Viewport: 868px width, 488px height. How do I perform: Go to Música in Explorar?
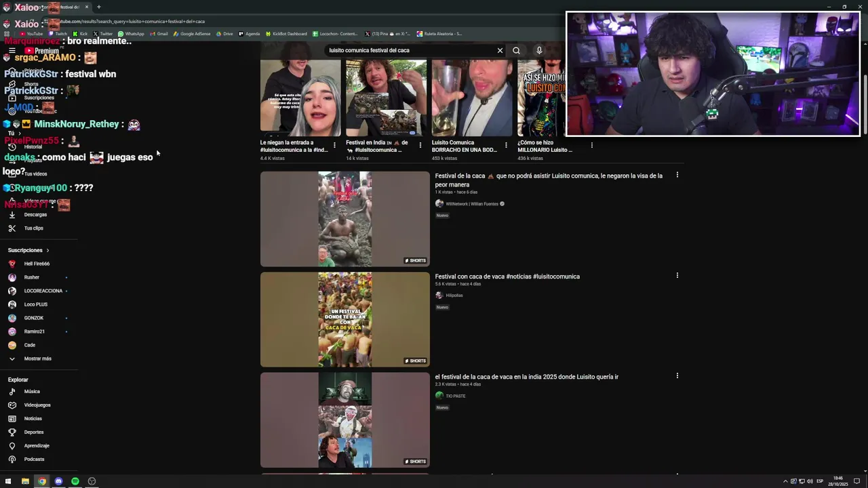pyautogui.click(x=32, y=392)
